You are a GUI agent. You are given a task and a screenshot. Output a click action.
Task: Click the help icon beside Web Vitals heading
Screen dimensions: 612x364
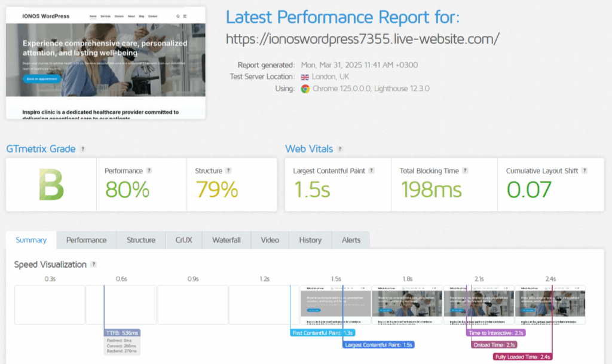(340, 149)
